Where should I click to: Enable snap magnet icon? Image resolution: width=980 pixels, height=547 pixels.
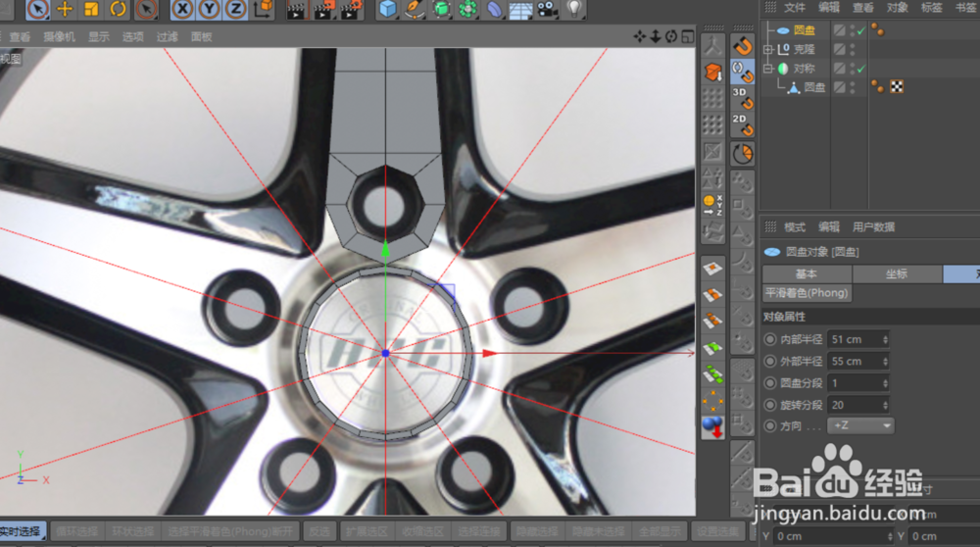point(743,46)
